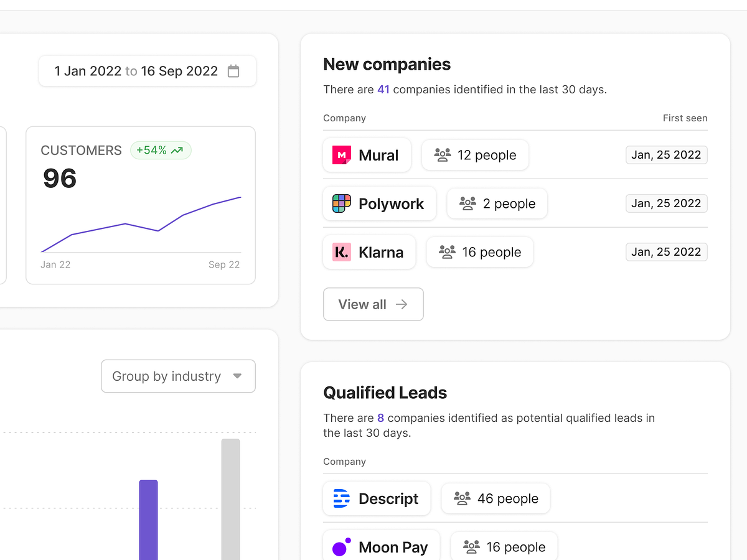Click the Klarna logo icon

(342, 252)
